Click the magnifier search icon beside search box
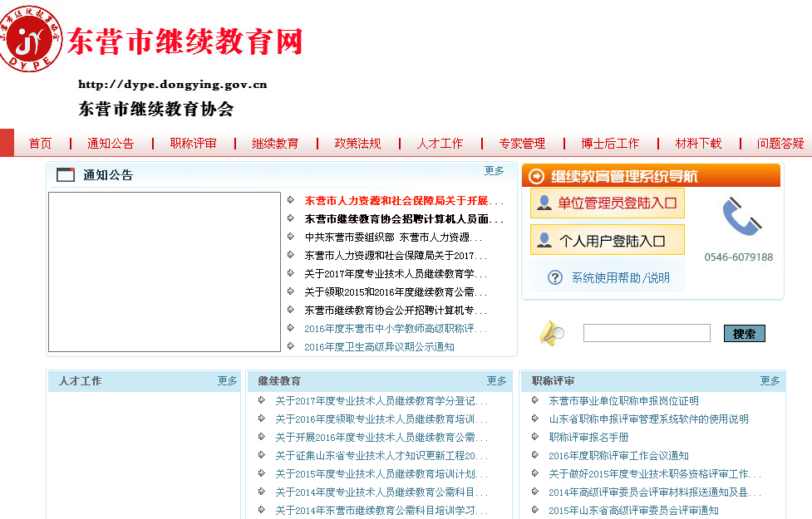 pos(551,333)
